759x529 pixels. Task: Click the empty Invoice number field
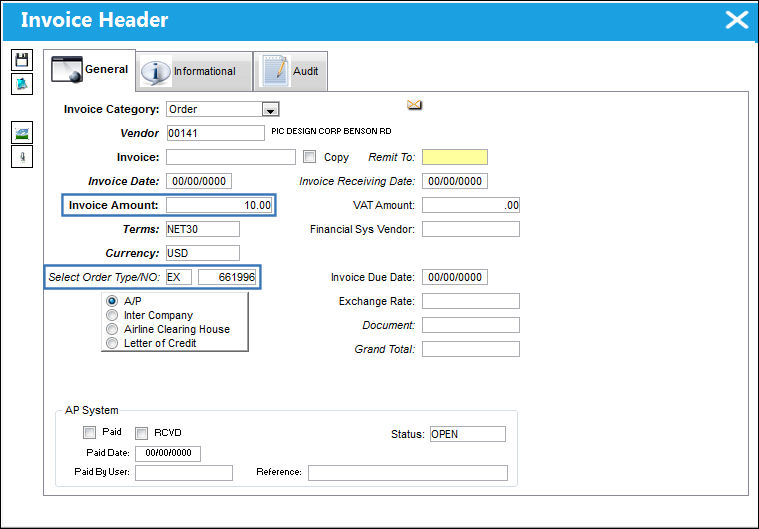click(x=231, y=157)
